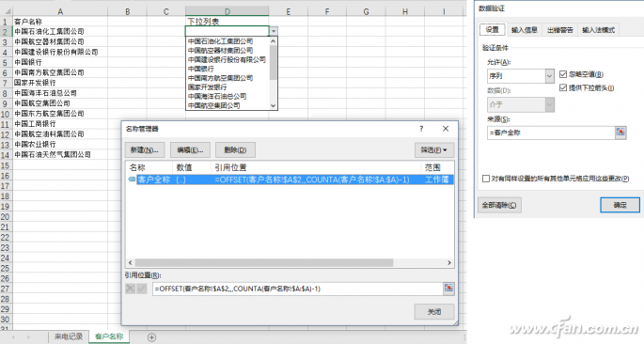Select cell A11 中国工商银行

(x=60, y=124)
